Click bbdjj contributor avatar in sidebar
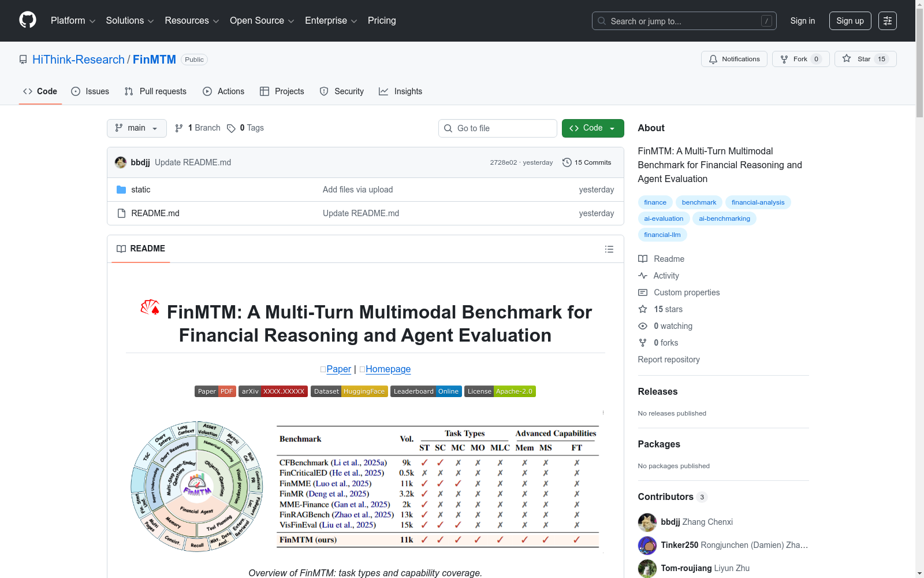The width and height of the screenshot is (924, 578). pos(647,522)
